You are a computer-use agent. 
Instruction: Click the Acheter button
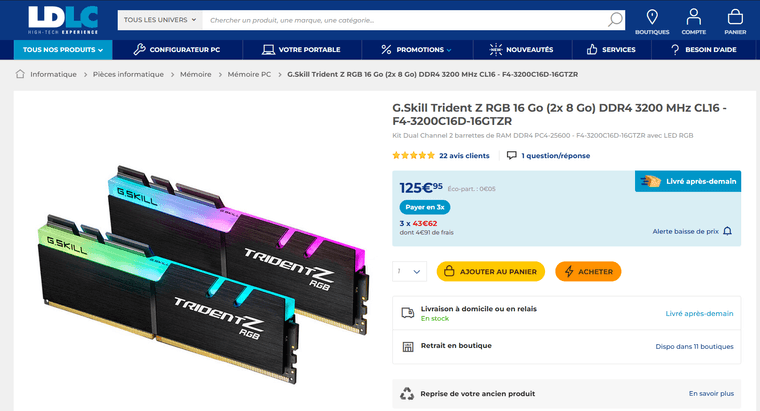pyautogui.click(x=588, y=271)
